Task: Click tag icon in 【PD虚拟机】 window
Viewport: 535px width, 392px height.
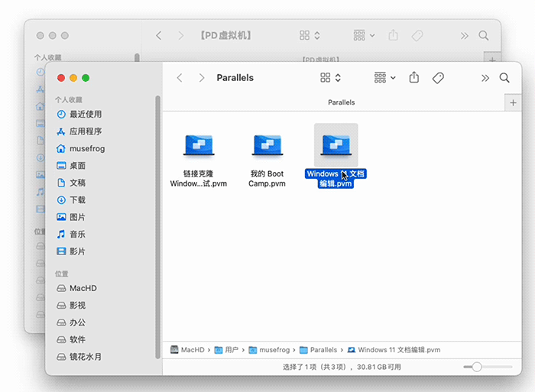Action: (417, 35)
